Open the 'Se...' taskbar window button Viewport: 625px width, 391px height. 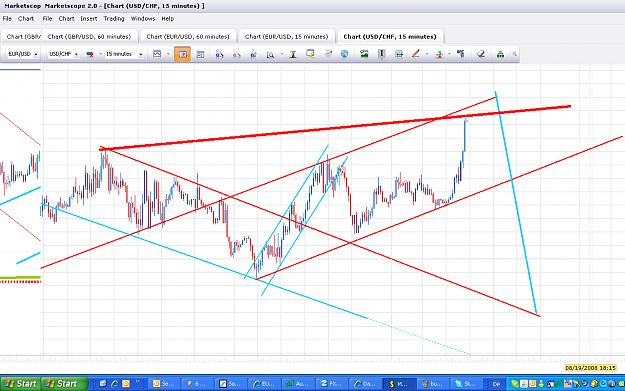click(x=164, y=384)
